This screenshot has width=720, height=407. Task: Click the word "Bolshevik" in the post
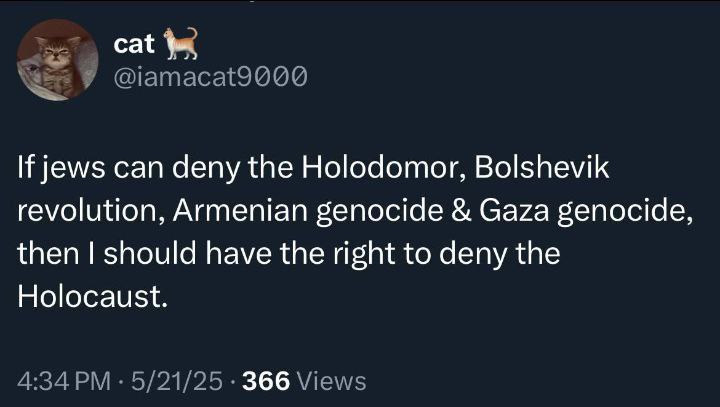pyautogui.click(x=542, y=167)
